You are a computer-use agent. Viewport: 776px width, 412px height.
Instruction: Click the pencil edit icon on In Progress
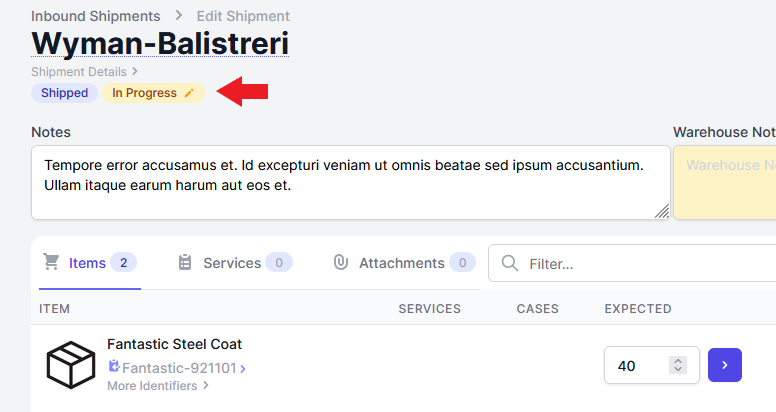pos(189,93)
